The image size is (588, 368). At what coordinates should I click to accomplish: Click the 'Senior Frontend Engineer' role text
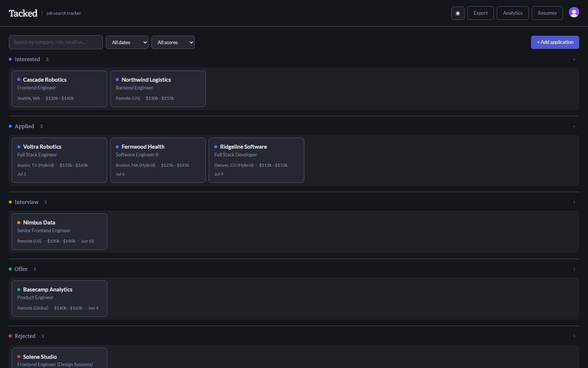pos(44,231)
